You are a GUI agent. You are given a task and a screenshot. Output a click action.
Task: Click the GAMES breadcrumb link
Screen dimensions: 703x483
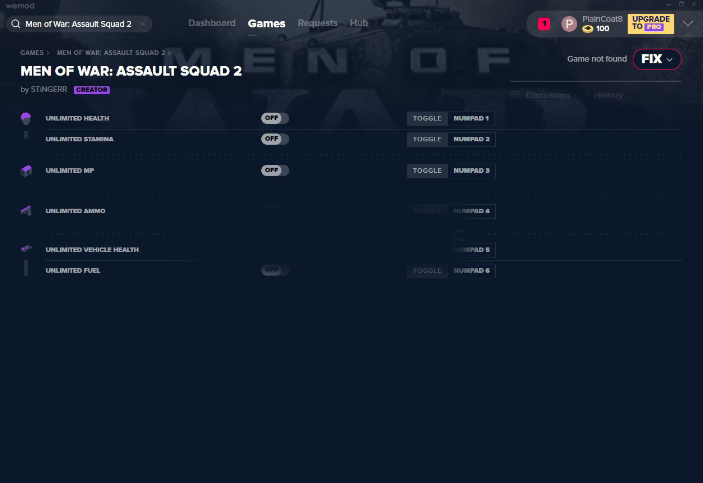click(32, 52)
